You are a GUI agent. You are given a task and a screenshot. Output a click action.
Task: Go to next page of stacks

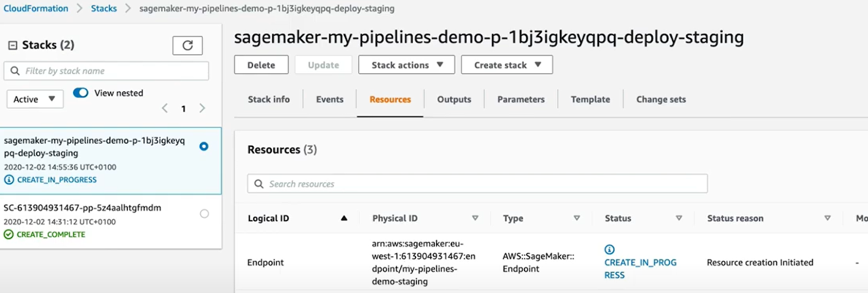(x=202, y=108)
